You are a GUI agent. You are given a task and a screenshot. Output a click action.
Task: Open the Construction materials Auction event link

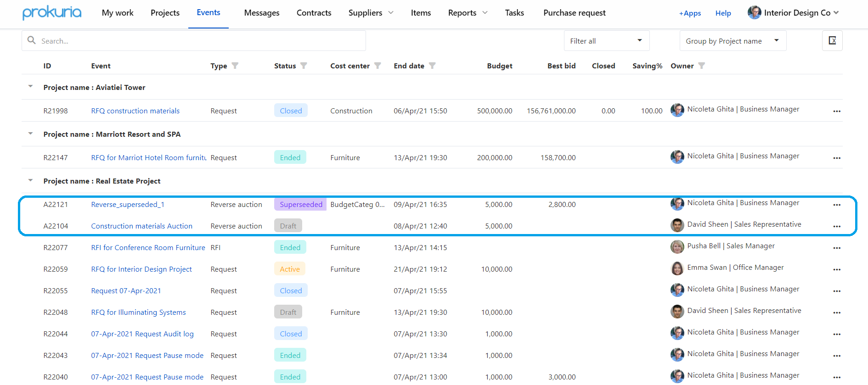pyautogui.click(x=141, y=226)
